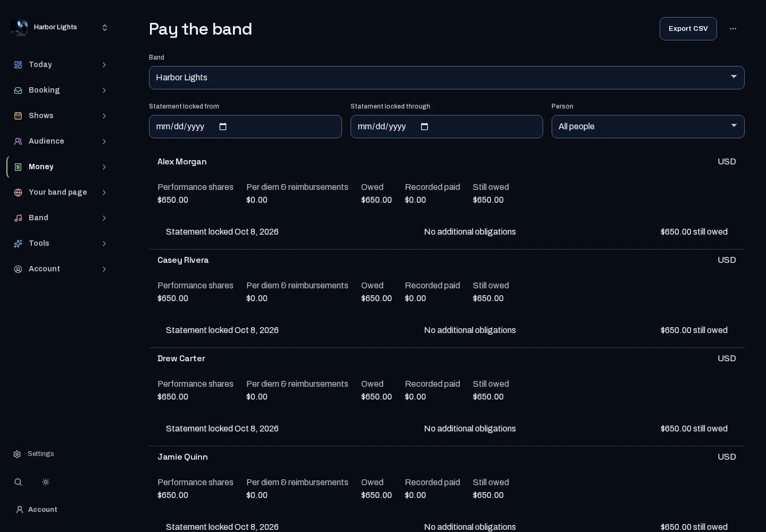Focus the Statement locked through date field
Viewport: 766px width, 532px height.
[447, 127]
